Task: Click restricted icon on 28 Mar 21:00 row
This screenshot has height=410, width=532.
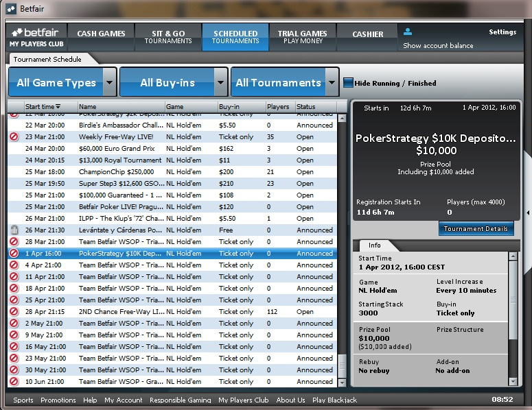Action: (x=14, y=241)
